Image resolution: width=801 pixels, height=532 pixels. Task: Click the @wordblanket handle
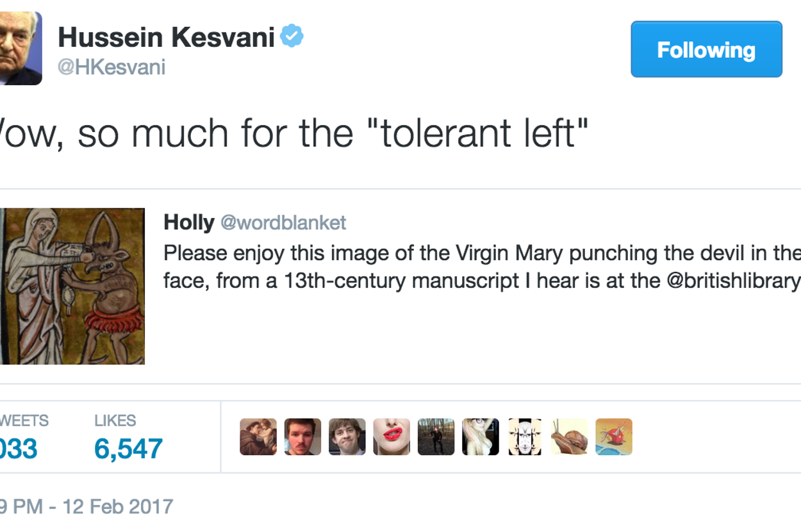[x=283, y=222]
